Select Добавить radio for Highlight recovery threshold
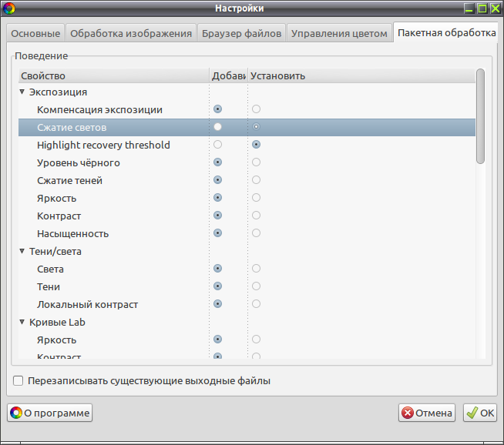The height and width of the screenshot is (445, 504). 217,145
